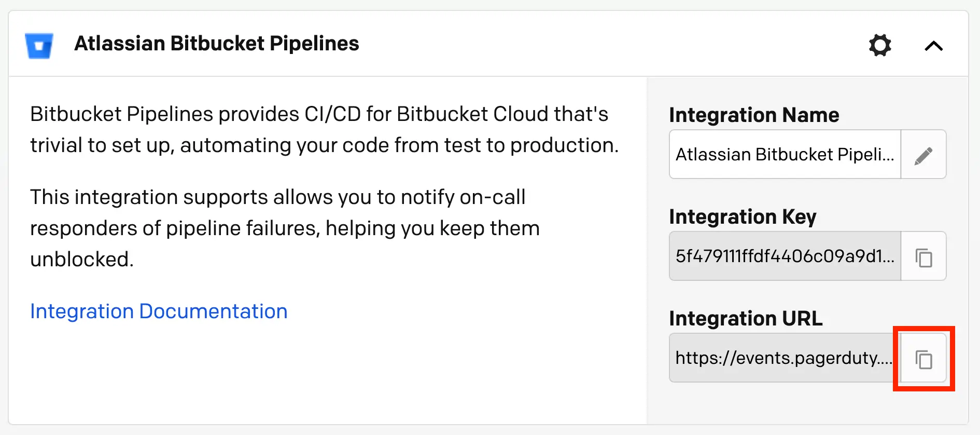Open integration settings via gear icon
980x435 pixels.
[x=880, y=45]
